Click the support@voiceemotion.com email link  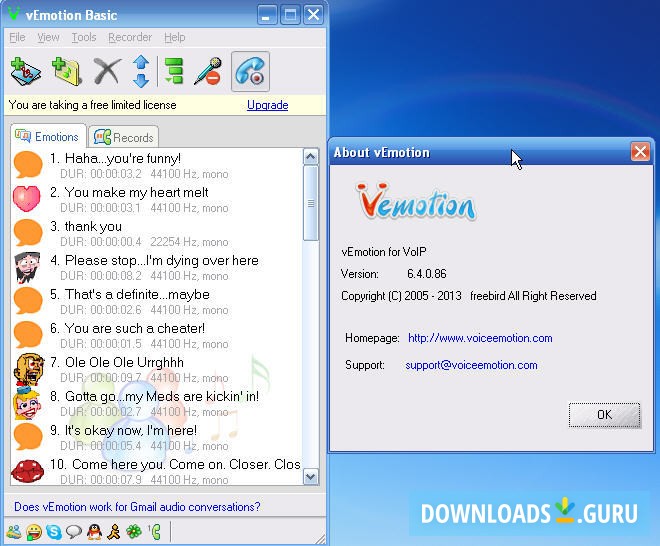click(x=471, y=365)
